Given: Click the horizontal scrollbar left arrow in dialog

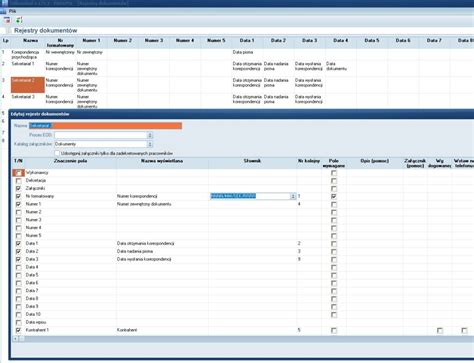Looking at the screenshot, I should (15, 339).
